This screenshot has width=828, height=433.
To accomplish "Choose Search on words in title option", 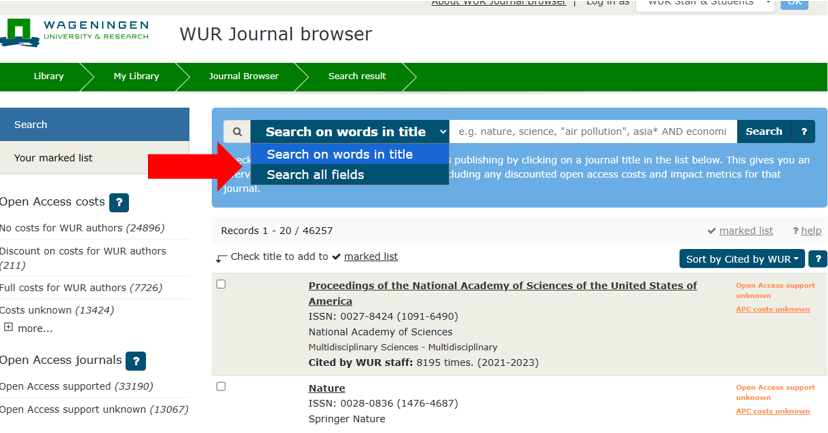I will pyautogui.click(x=339, y=154).
